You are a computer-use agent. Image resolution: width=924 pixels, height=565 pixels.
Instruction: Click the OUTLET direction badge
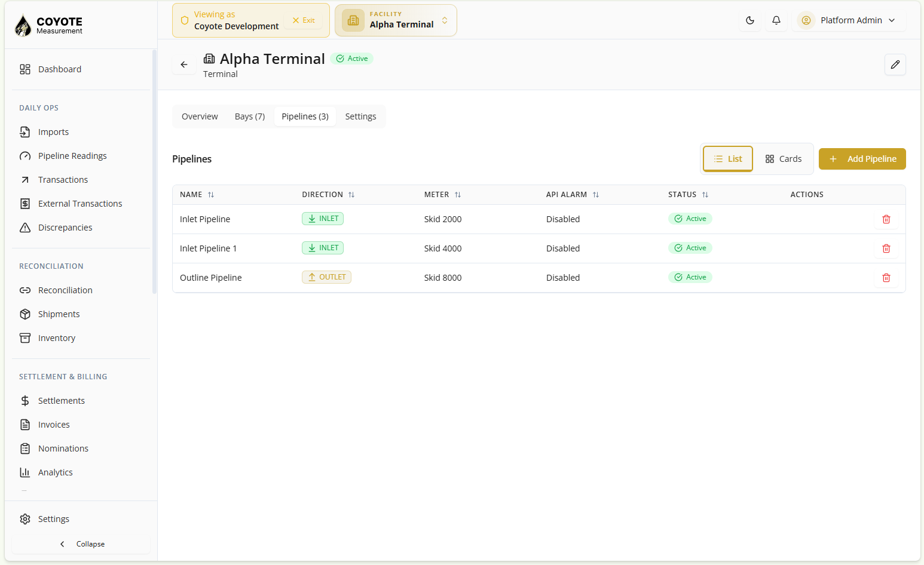[x=326, y=277]
